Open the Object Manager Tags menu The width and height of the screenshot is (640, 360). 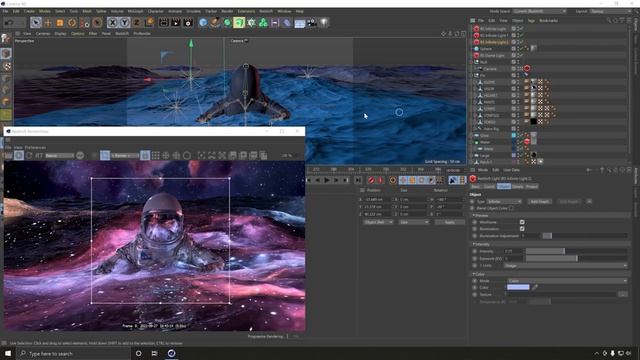(531, 20)
